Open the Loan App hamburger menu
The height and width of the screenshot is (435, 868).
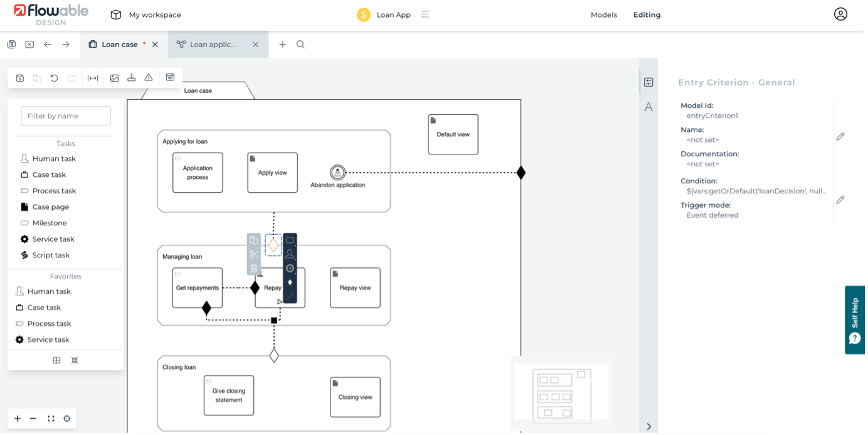(x=425, y=14)
